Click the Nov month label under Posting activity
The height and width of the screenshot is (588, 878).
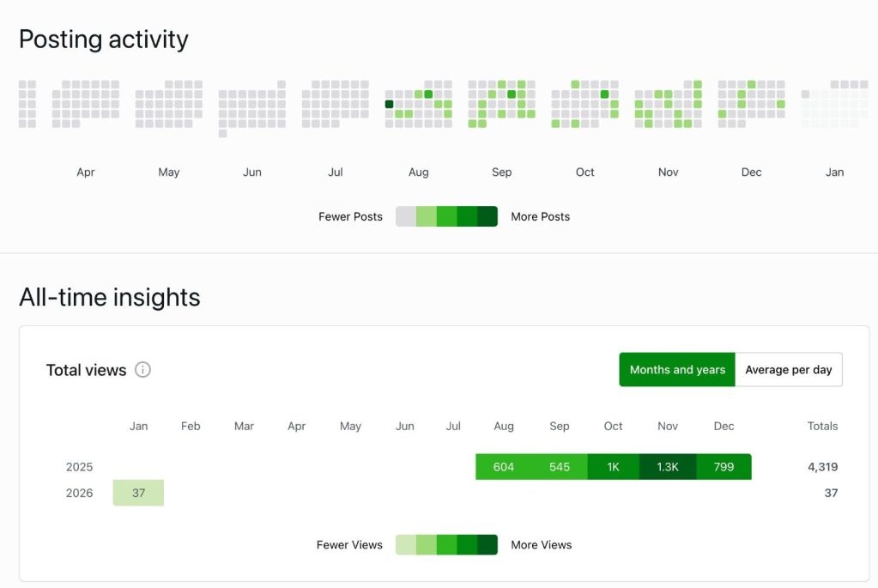(669, 173)
